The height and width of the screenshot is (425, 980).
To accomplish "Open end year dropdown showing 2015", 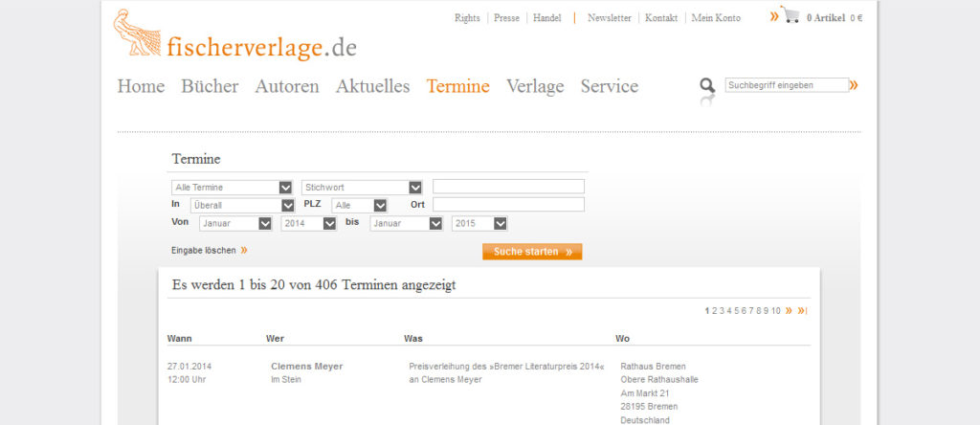I will pos(500,223).
